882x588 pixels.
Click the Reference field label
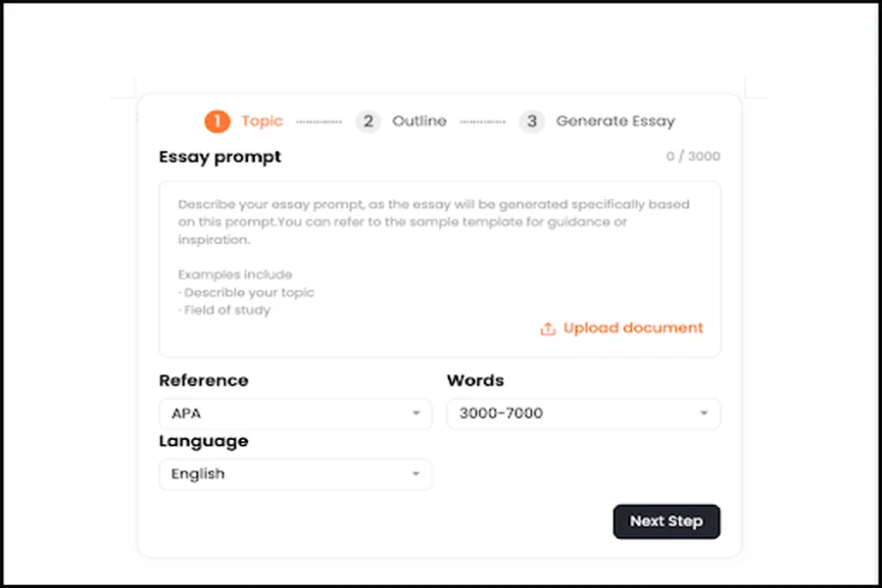coord(204,380)
